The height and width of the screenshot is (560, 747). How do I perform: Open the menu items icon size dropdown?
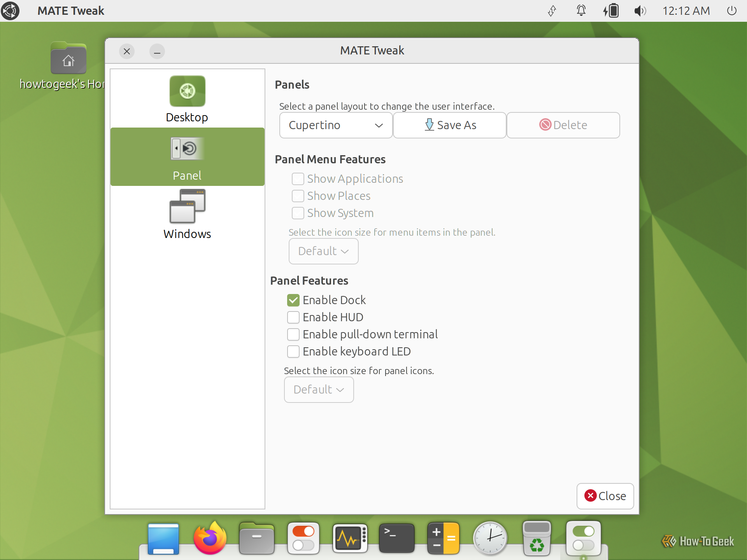[323, 251]
